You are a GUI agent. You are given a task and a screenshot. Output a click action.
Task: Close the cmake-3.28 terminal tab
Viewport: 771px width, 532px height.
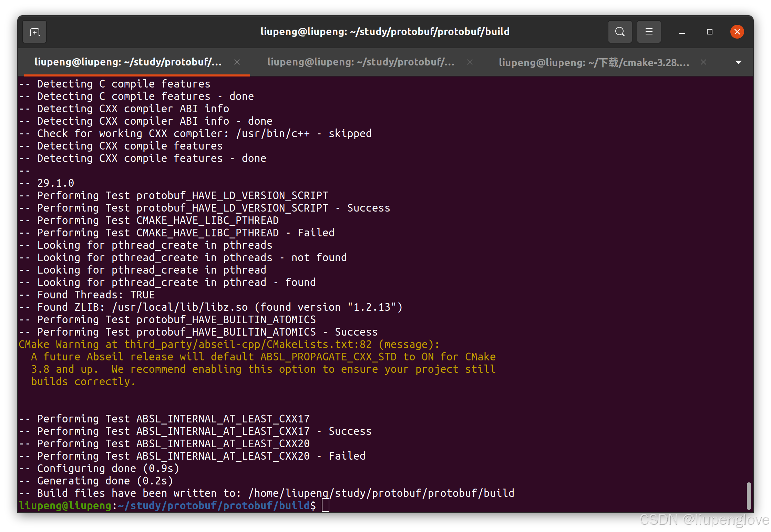coord(703,62)
